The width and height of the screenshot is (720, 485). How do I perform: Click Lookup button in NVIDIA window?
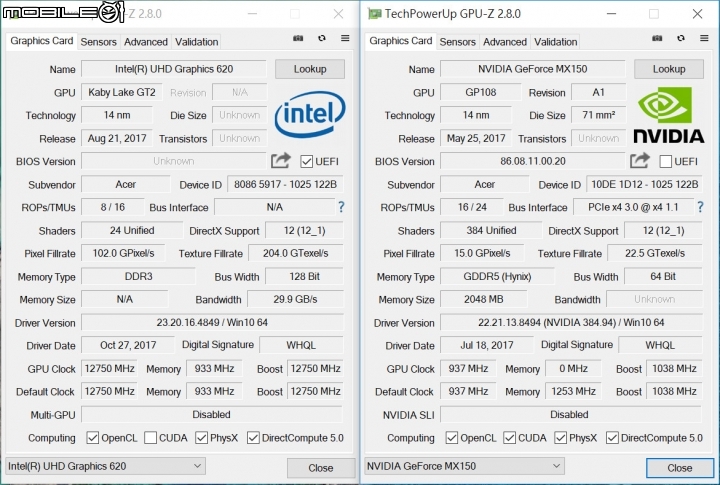click(x=669, y=69)
